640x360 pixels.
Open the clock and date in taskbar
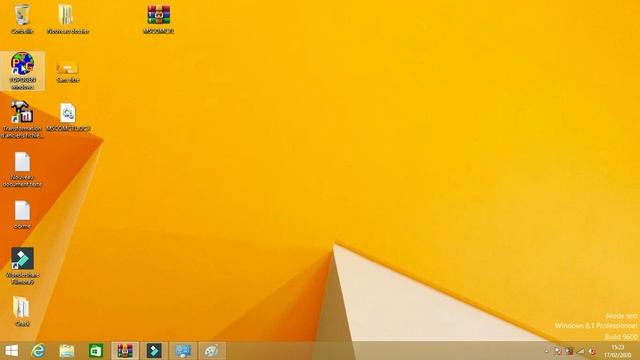pos(618,351)
